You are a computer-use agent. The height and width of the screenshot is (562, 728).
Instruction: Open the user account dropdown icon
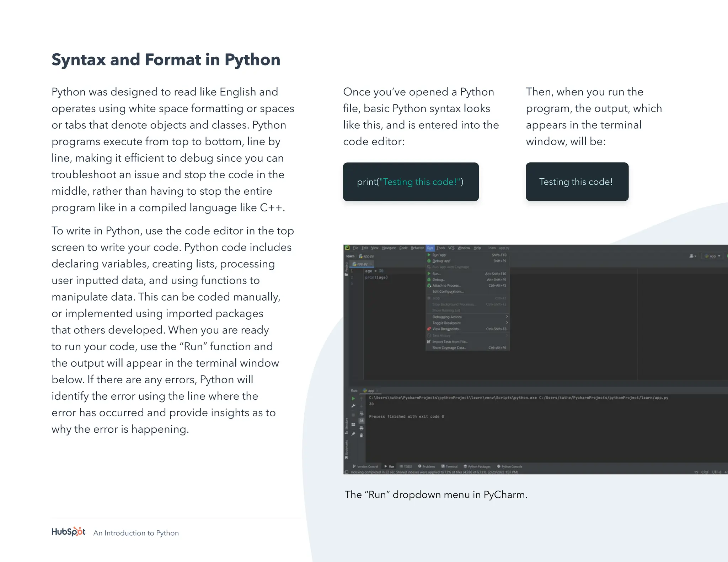(693, 256)
